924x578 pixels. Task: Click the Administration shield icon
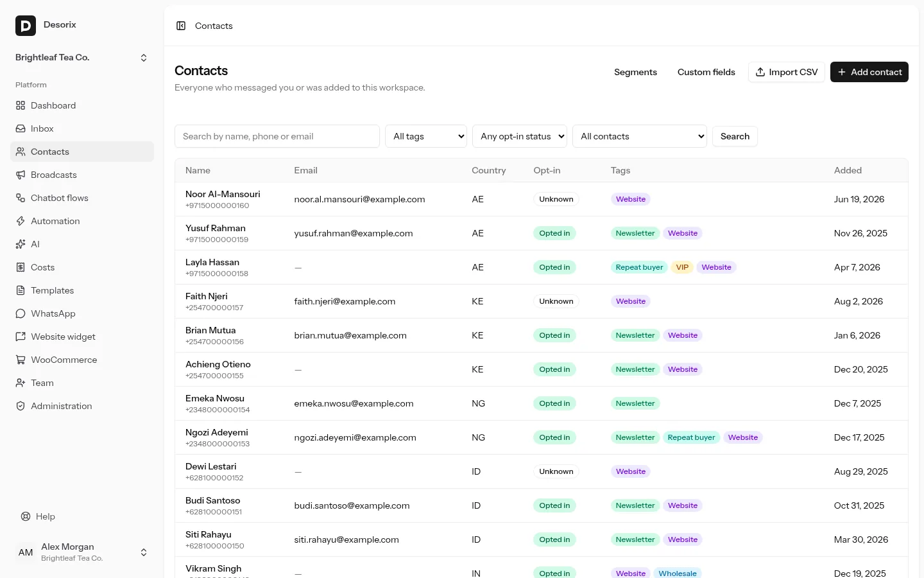tap(21, 406)
